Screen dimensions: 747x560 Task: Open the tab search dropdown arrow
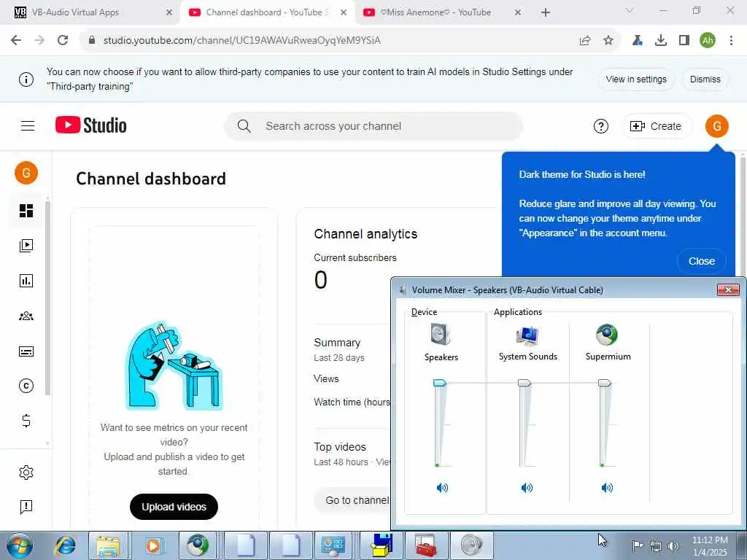click(629, 10)
